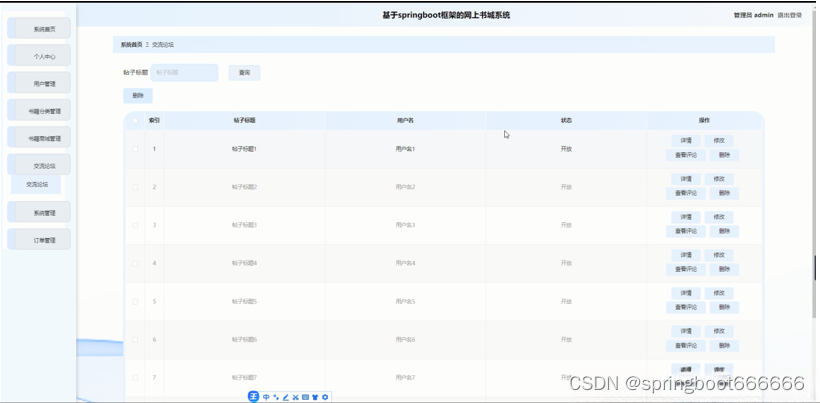Tick the select-all checkbox in table header
This screenshot has height=403, width=820.
pos(135,121)
